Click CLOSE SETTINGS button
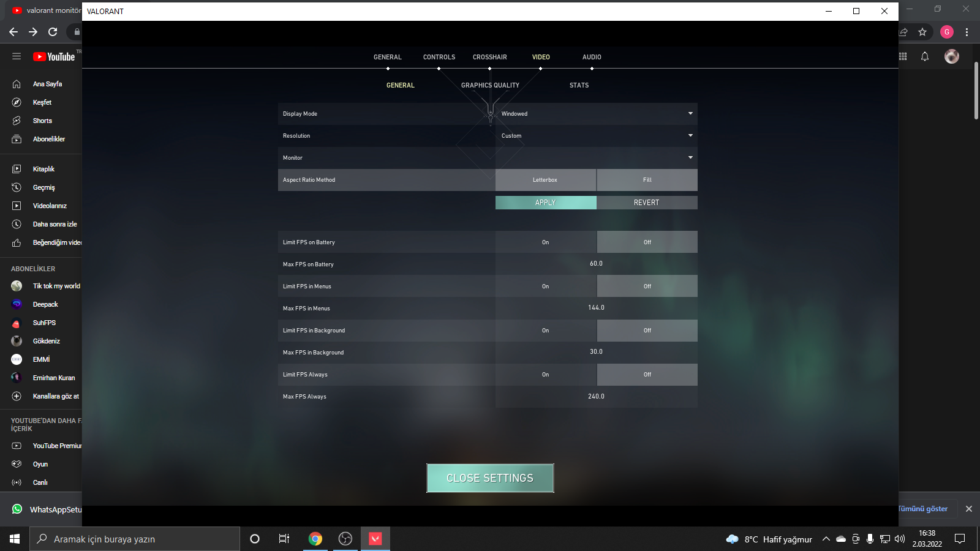The image size is (980, 551). tap(490, 478)
